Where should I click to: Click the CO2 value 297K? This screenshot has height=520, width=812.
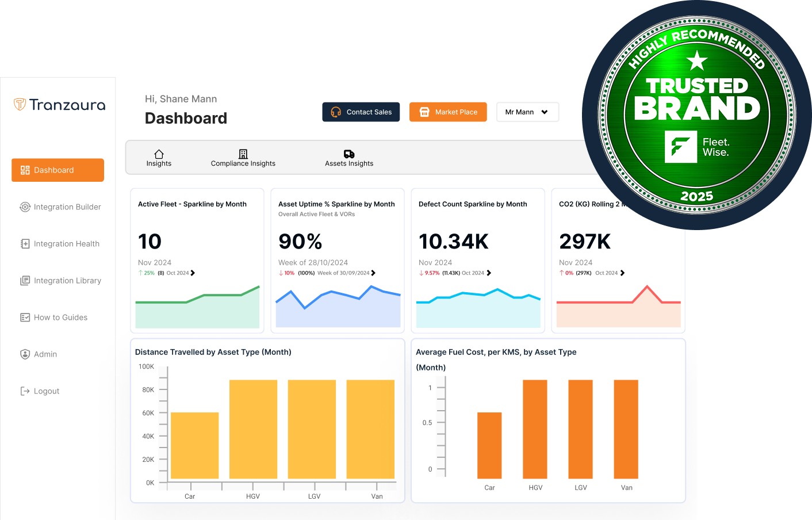coord(585,242)
